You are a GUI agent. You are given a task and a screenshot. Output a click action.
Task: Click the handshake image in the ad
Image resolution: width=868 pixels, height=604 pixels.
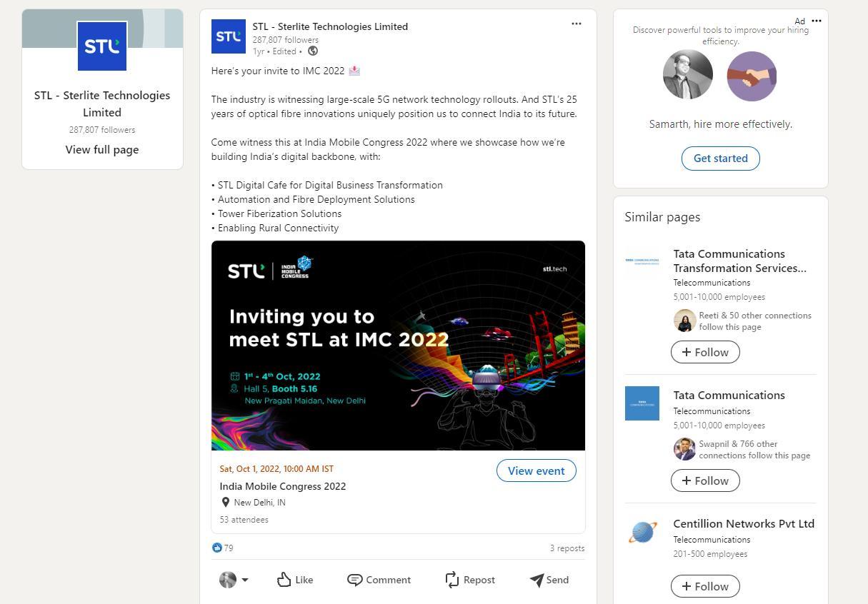click(x=752, y=76)
